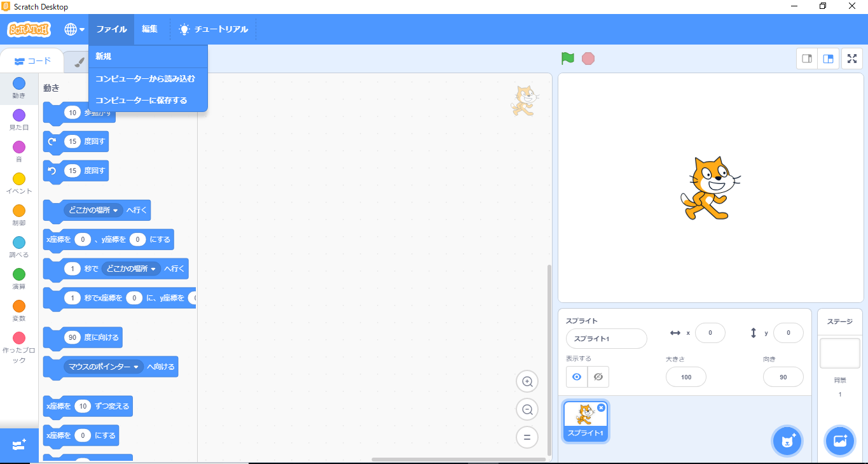Select the イベント block category
The image size is (868, 464).
click(x=19, y=184)
